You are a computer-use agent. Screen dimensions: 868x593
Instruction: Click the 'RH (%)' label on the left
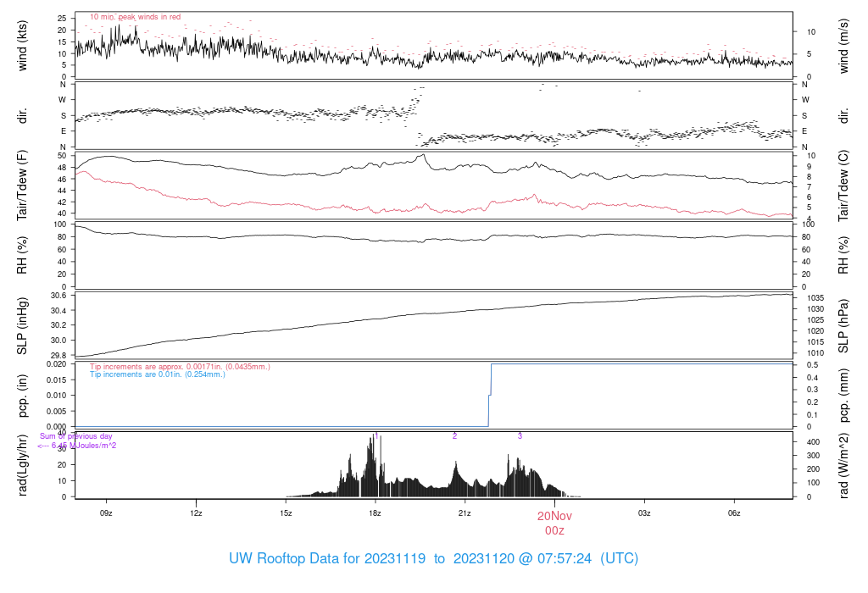[x=22, y=255]
